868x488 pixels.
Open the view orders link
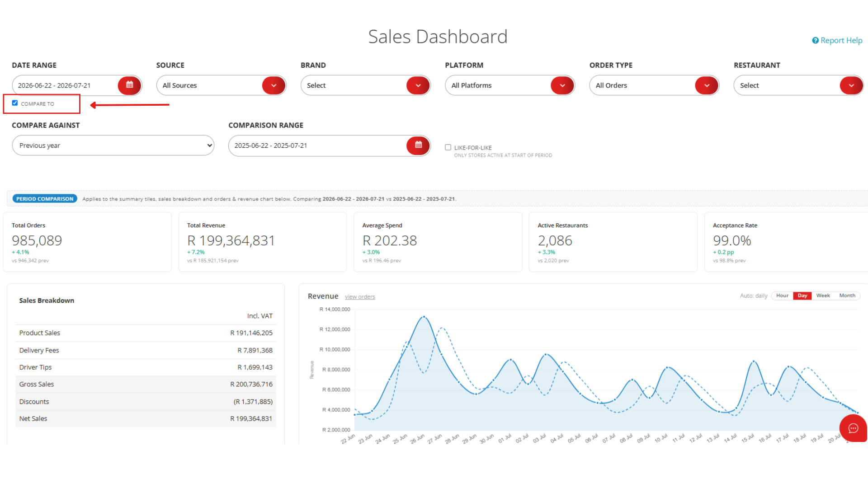click(x=360, y=297)
